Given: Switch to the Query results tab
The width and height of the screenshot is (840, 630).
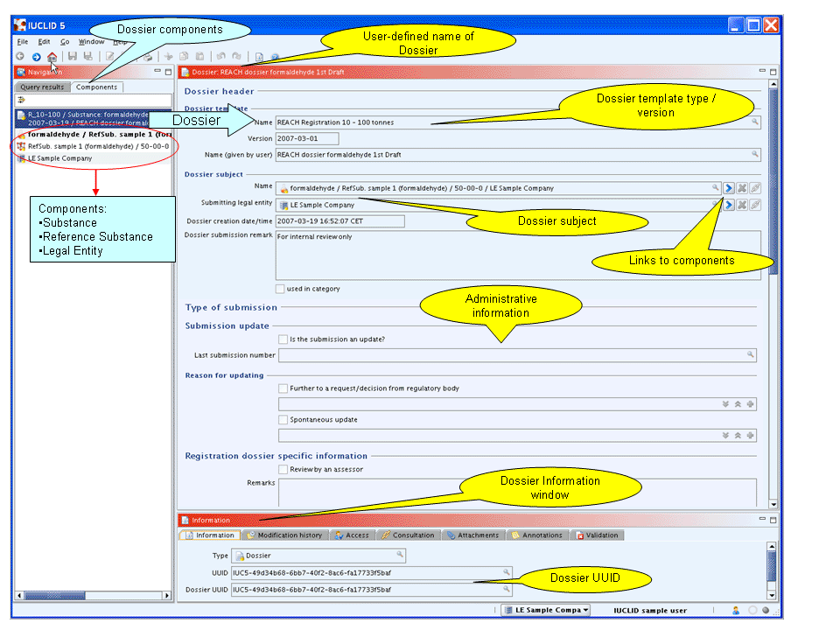Looking at the screenshot, I should click(x=43, y=87).
